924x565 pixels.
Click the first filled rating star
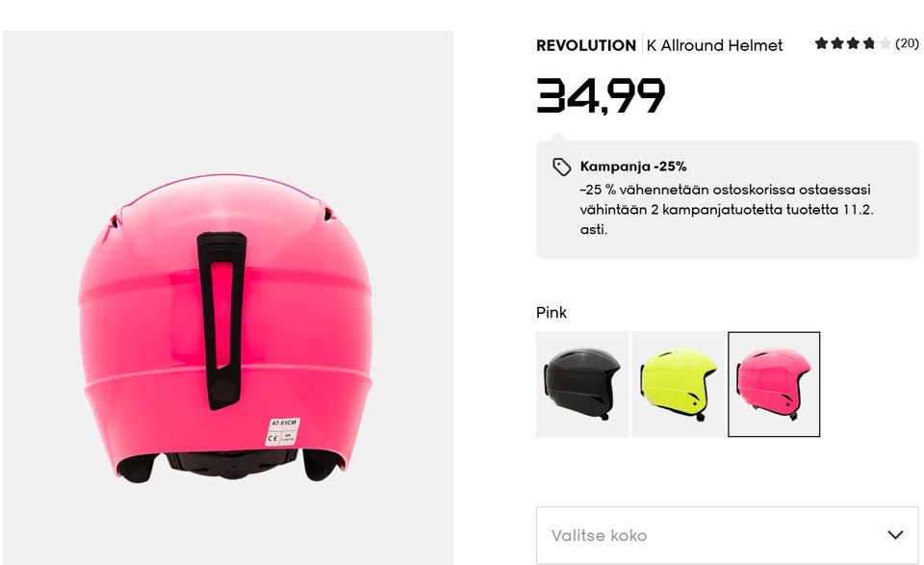[821, 43]
